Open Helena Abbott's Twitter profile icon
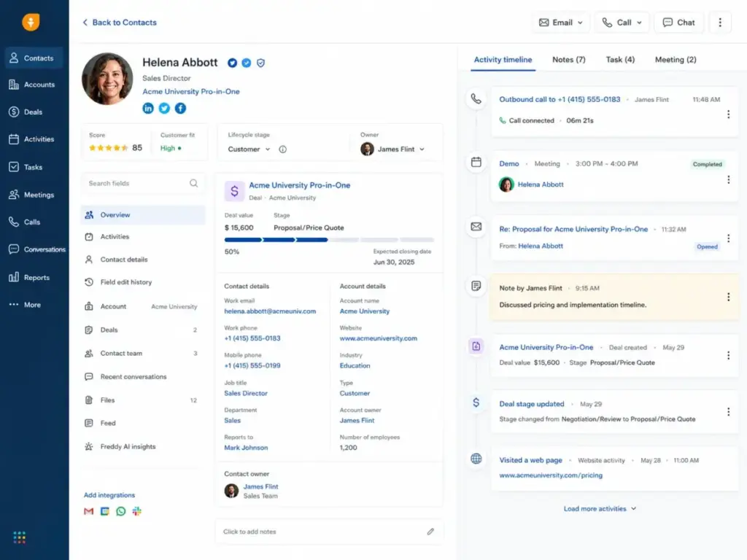Viewport: 747px width, 560px height. 164,108
